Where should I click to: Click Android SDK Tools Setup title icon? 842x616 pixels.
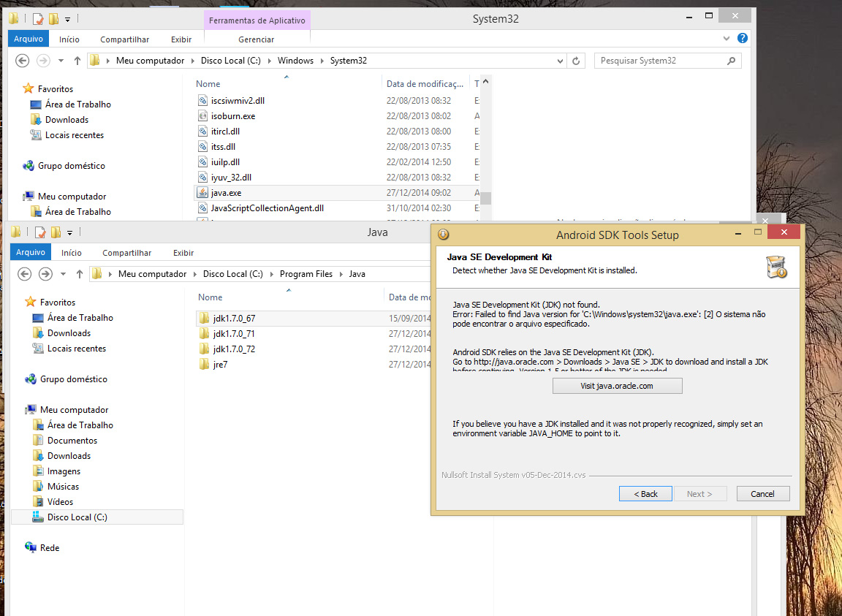pyautogui.click(x=443, y=234)
